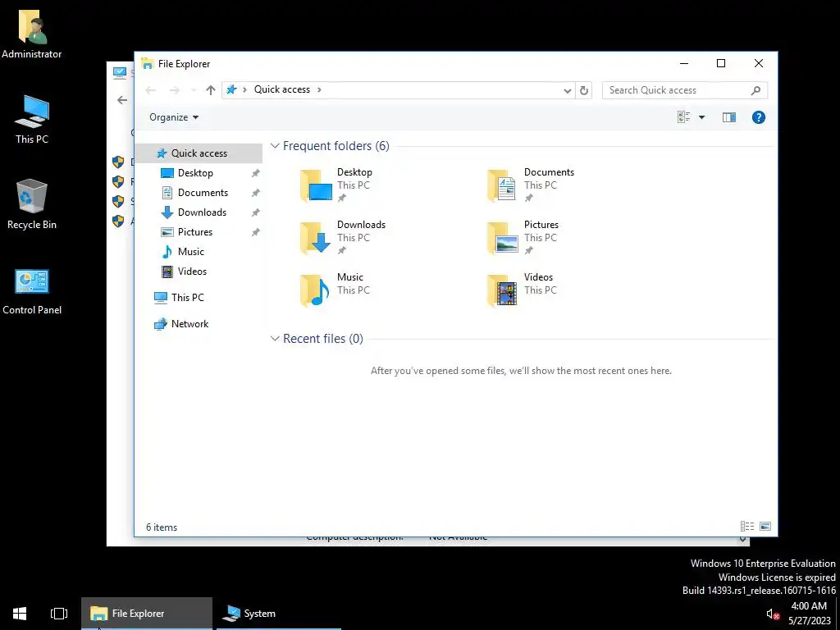Open the taskbar clock and date
The width and height of the screenshot is (840, 630).
coord(809,614)
